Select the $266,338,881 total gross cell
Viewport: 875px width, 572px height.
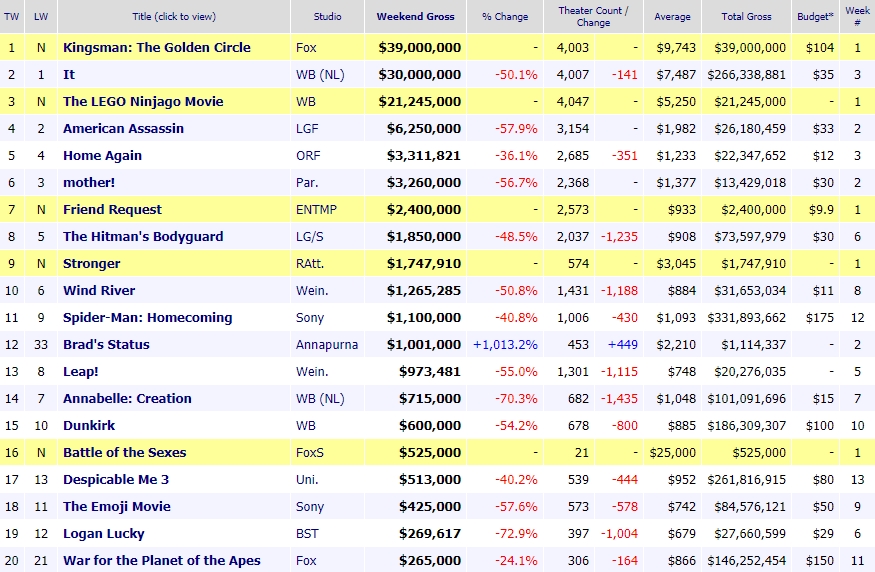(746, 74)
